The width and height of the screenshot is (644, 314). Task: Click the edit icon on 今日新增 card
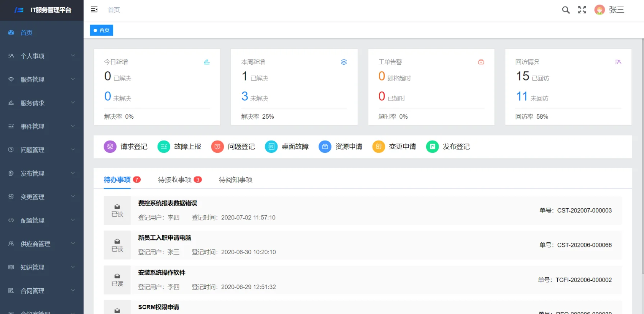207,62
